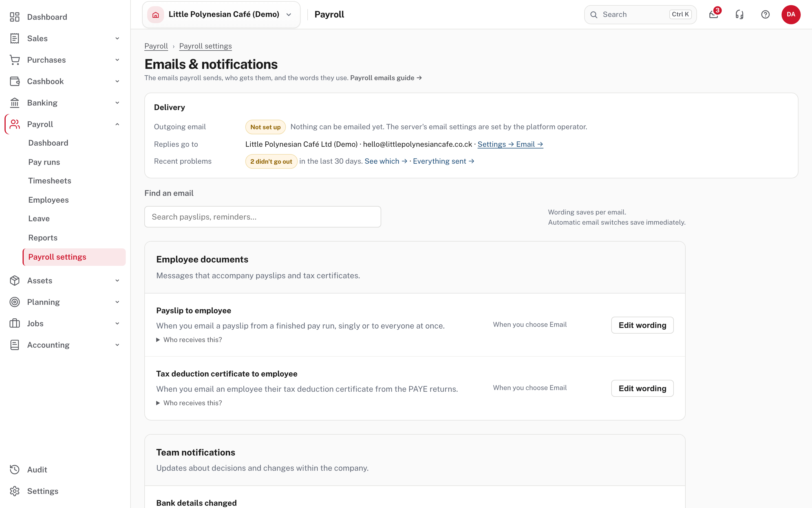The height and width of the screenshot is (508, 812).
Task: Open the Everything sent link
Action: [x=443, y=161]
